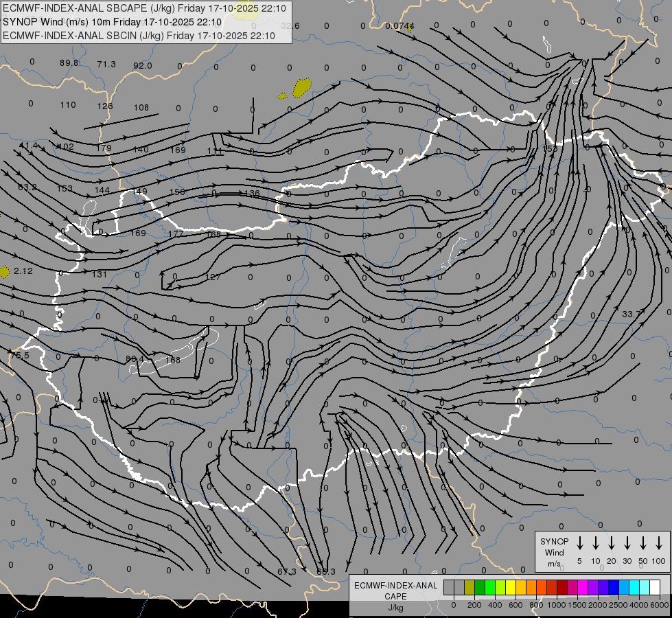Select the white swatch at 6000 J/kg
Viewport: 672px width, 618px height.
(655, 587)
